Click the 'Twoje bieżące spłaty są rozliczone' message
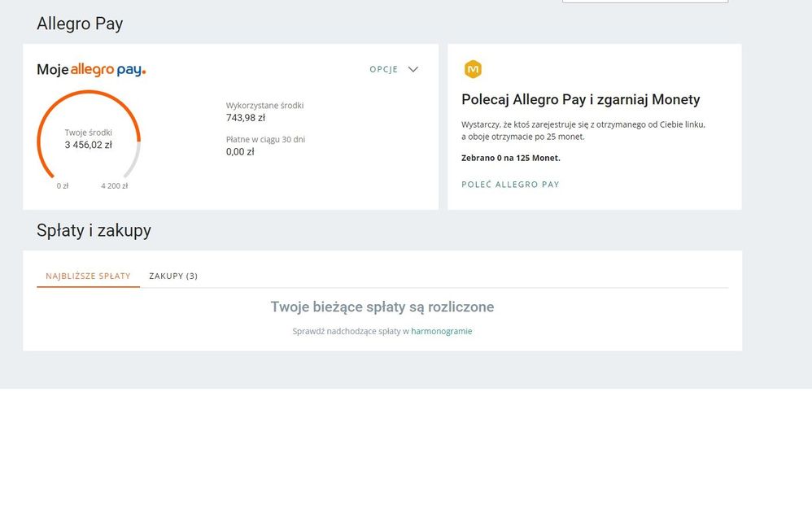The width and height of the screenshot is (812, 518). coord(382,307)
